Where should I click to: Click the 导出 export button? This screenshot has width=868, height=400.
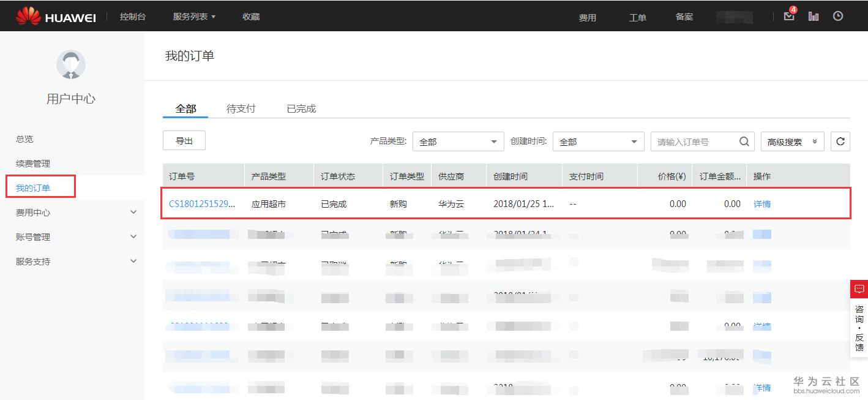click(x=184, y=140)
